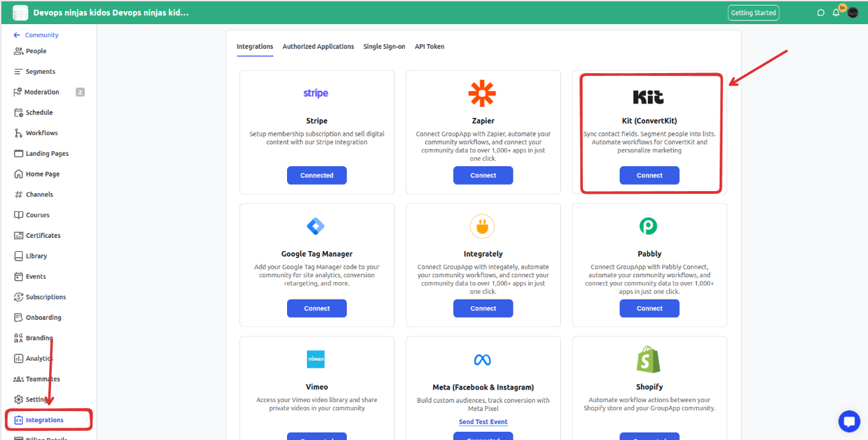The image size is (868, 440).
Task: Click the Vimeo logo
Action: (x=316, y=359)
